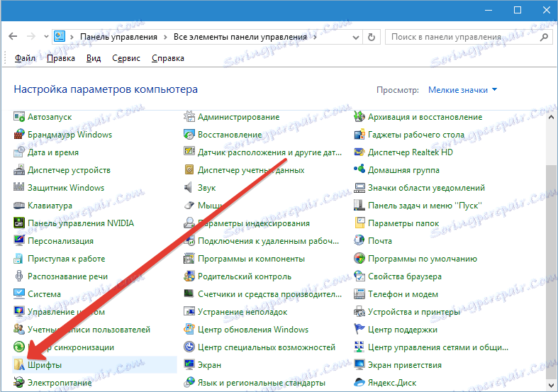This screenshot has height=392, width=558.
Task: Click the Центр поддержки flag icon
Action: tap(359, 330)
